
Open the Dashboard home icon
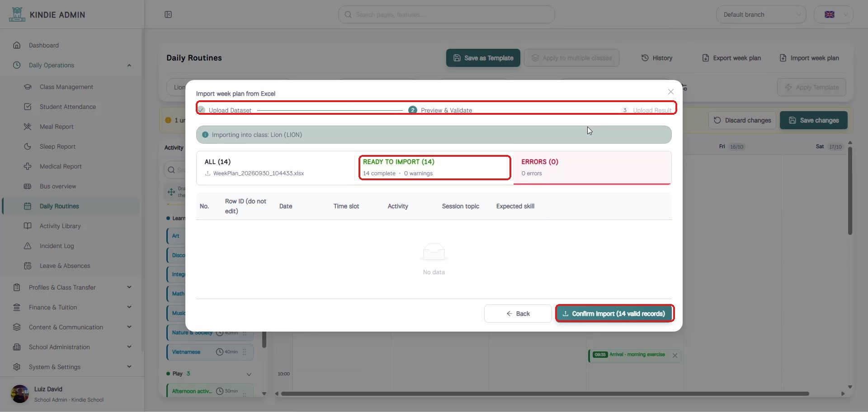[x=17, y=45]
